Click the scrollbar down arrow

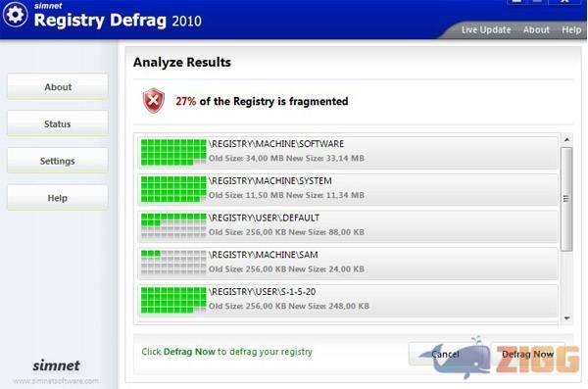(x=566, y=318)
